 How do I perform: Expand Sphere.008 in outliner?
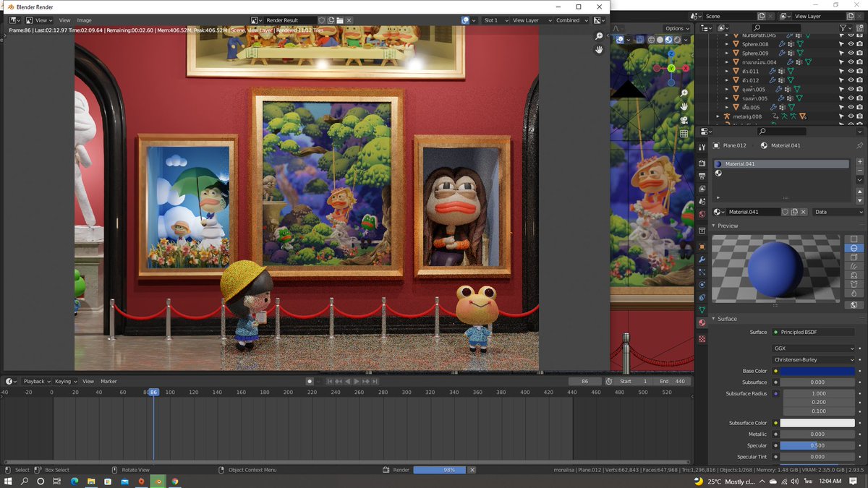click(727, 44)
